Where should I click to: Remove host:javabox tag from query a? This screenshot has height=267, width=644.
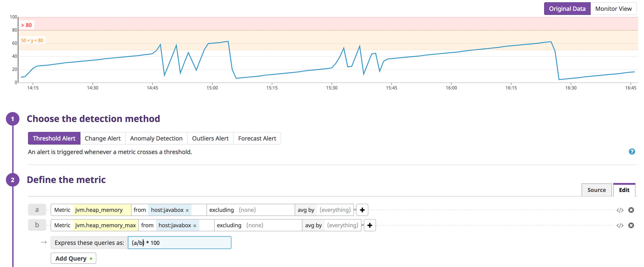coord(187,210)
